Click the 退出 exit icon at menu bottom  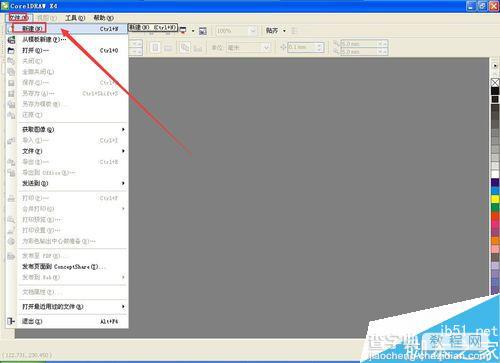(11, 321)
